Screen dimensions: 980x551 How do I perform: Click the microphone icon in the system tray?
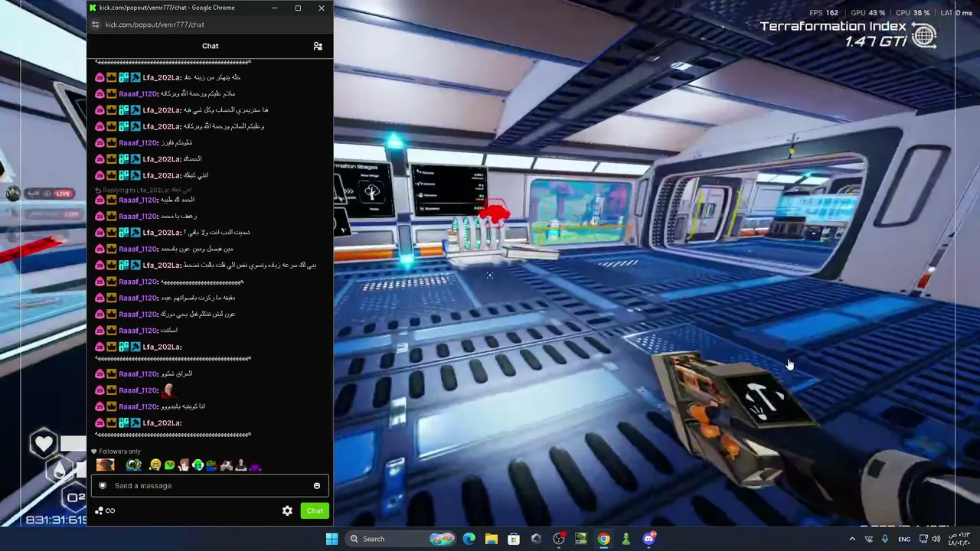tap(885, 539)
